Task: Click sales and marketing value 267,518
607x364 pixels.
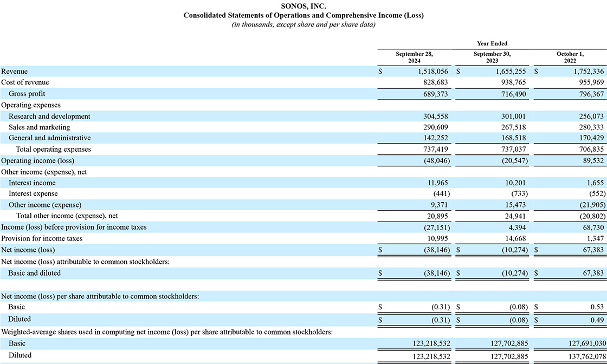Action: tap(513, 127)
